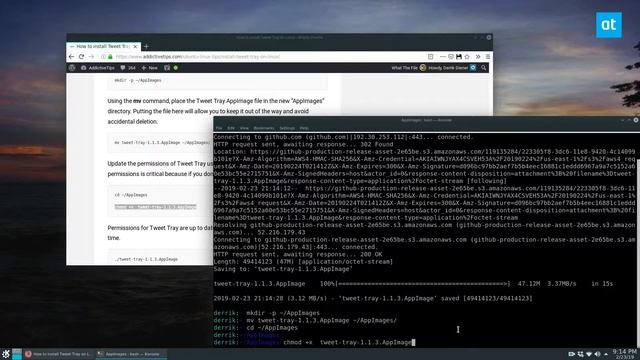This screenshot has height=360, width=640.
Task: Click the chmod +x command line in terminal
Action: pyautogui.click(x=314, y=342)
